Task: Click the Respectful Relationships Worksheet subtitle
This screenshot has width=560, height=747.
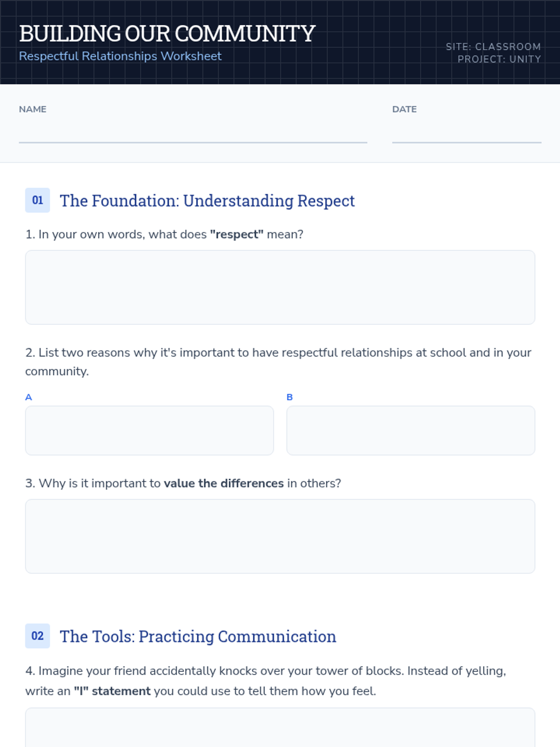Action: pyautogui.click(x=120, y=56)
